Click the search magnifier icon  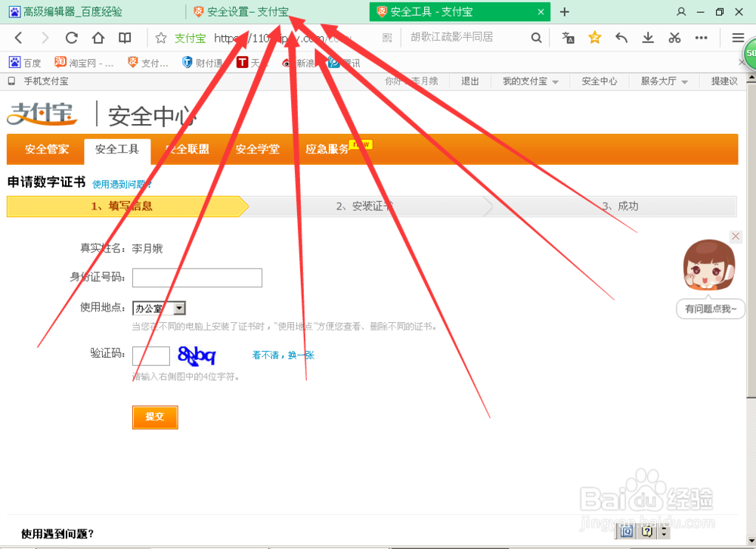click(536, 38)
